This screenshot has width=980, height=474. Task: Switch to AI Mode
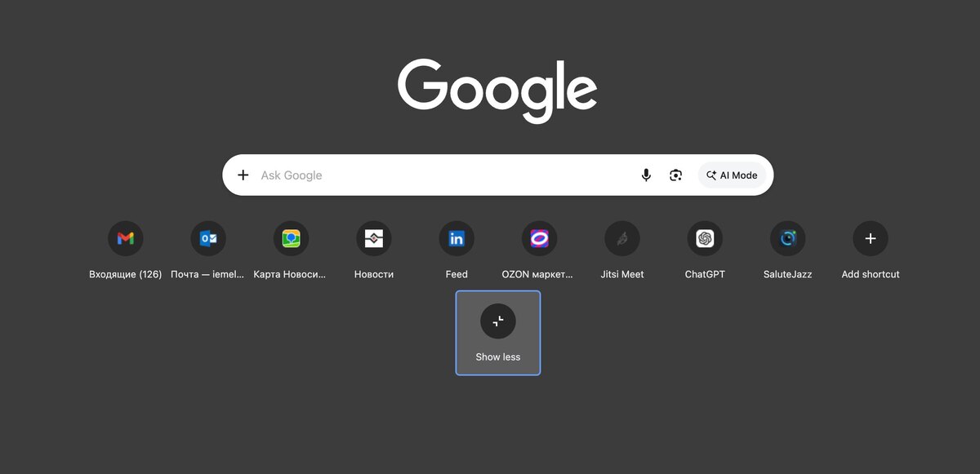point(732,175)
